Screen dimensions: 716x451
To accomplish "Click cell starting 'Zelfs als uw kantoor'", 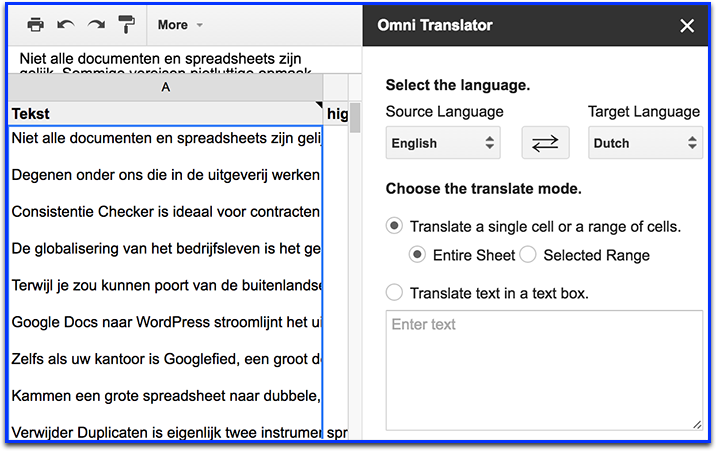I will 166,359.
